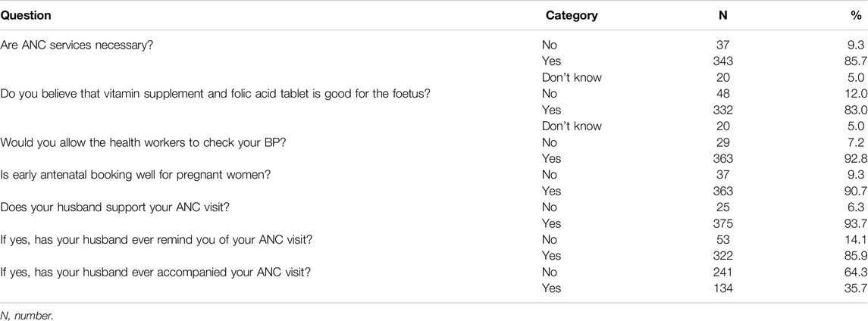Select the N value 241

722,273
